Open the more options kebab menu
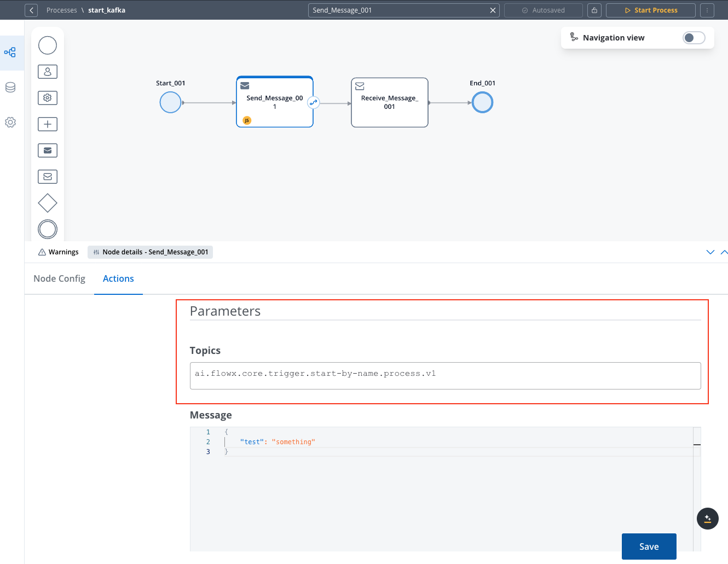 click(x=707, y=10)
